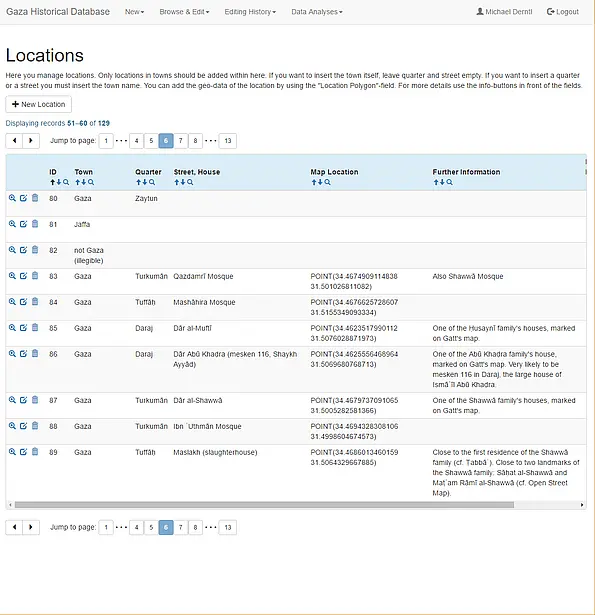
Task: Open edit form for record 86
Action: [x=24, y=353]
